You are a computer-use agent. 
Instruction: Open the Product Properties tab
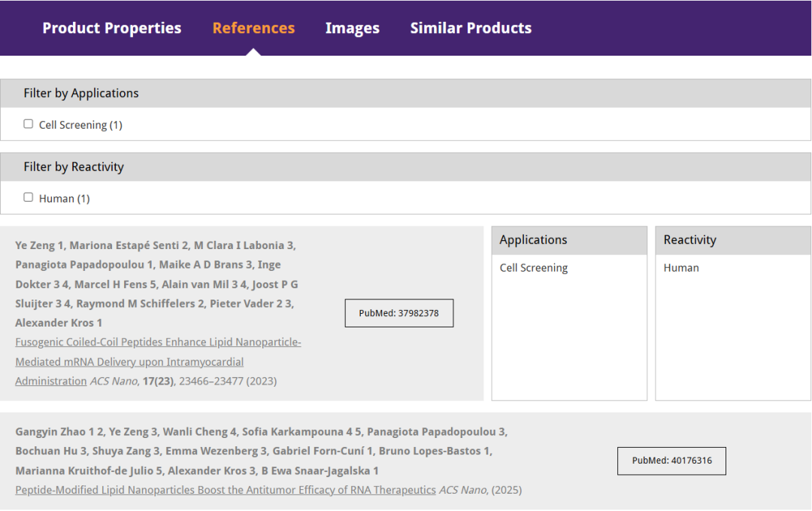pos(111,29)
